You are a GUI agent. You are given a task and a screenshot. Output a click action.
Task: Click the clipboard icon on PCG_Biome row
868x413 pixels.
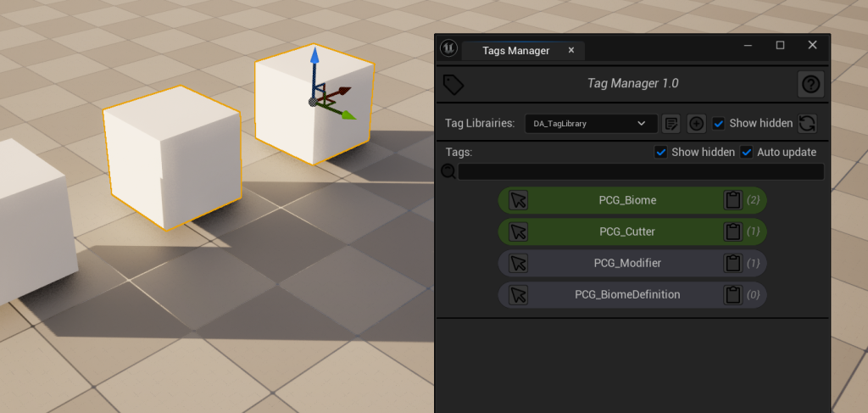(x=732, y=200)
